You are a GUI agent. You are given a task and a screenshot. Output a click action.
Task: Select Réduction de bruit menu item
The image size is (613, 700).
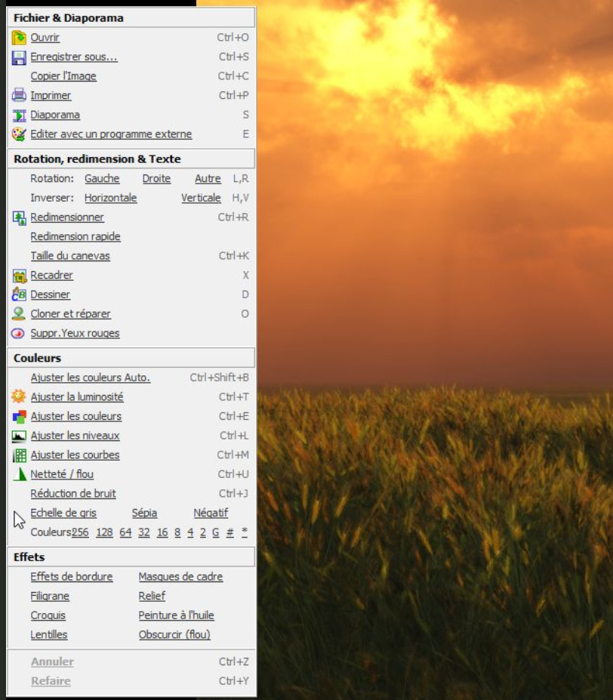click(73, 494)
